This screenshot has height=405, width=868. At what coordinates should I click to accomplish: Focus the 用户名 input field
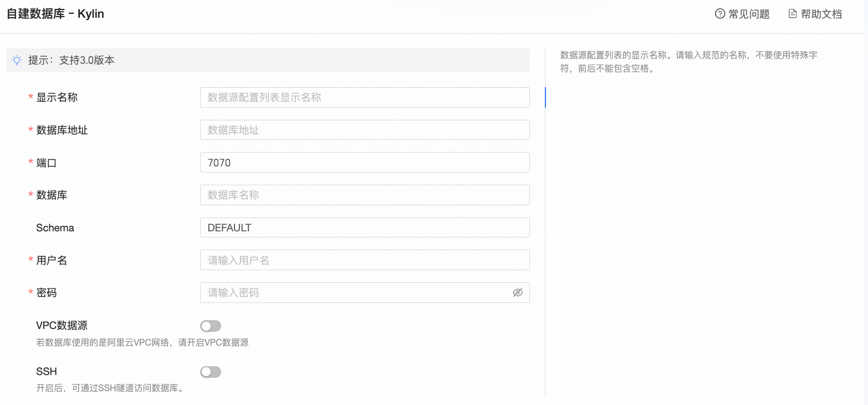coord(365,260)
